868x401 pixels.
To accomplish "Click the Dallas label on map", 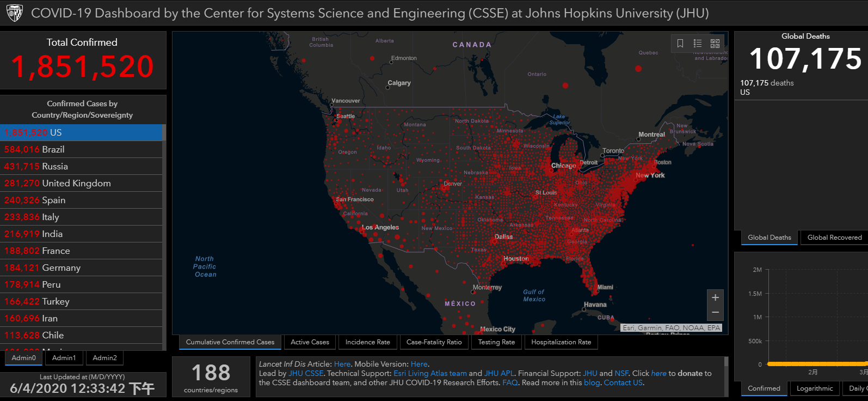I will pyautogui.click(x=504, y=237).
